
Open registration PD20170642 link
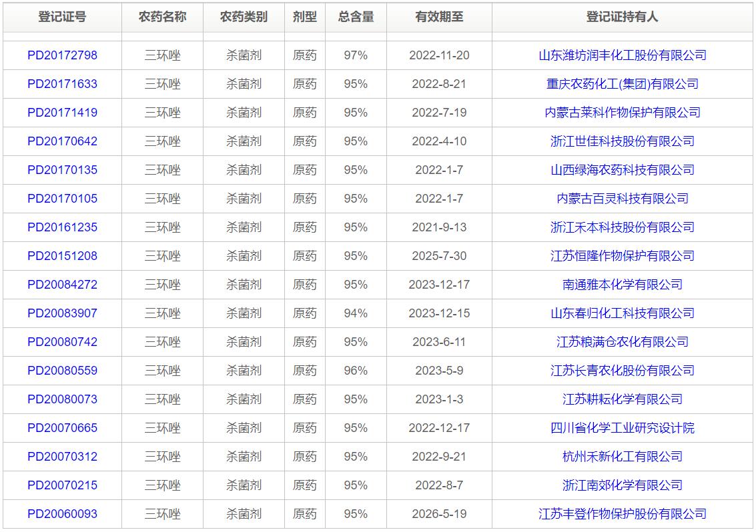tap(62, 141)
